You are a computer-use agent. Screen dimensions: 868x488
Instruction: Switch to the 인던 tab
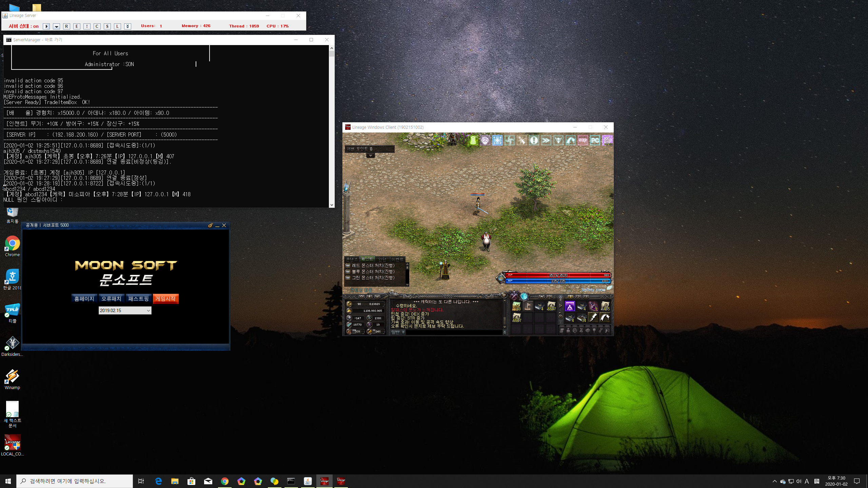click(382, 259)
